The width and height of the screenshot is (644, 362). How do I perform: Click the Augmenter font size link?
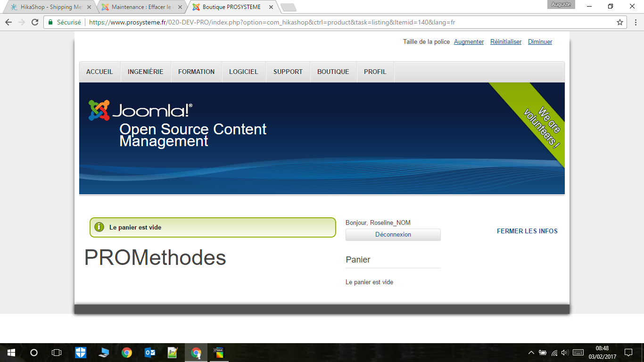469,42
